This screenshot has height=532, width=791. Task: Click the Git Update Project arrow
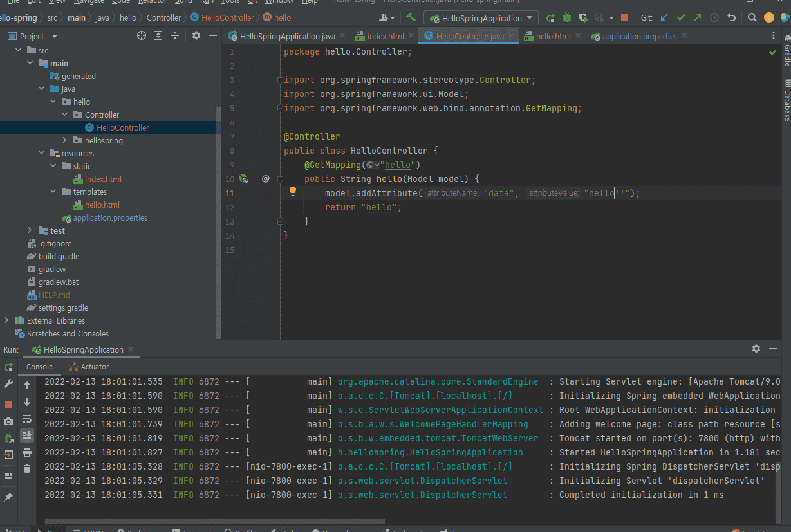(665, 18)
